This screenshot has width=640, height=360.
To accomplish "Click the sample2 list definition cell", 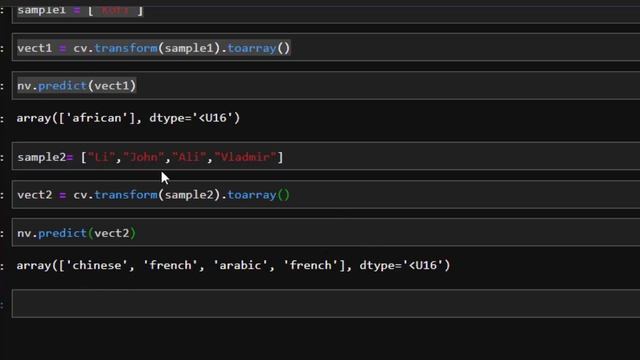I will click(326, 156).
